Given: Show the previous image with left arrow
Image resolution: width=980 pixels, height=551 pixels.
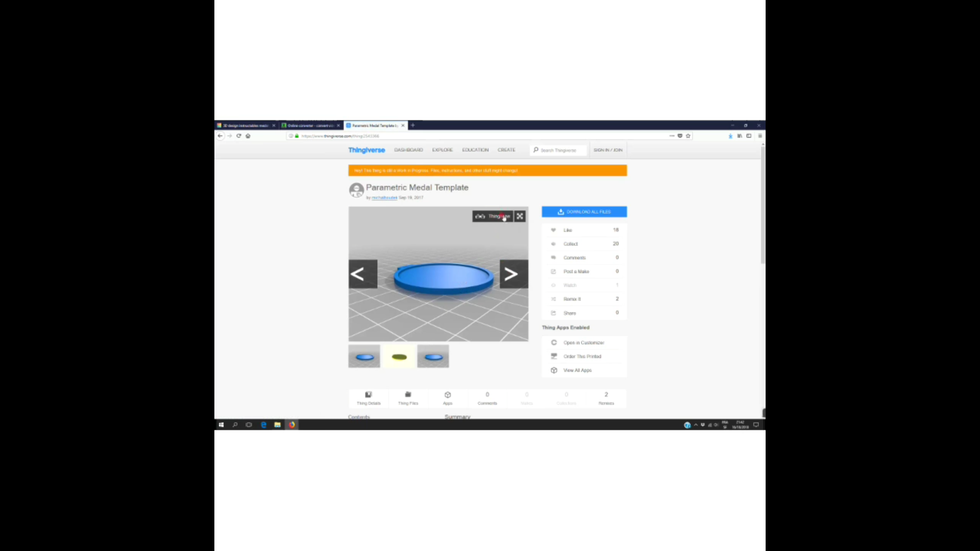Looking at the screenshot, I should 363,274.
